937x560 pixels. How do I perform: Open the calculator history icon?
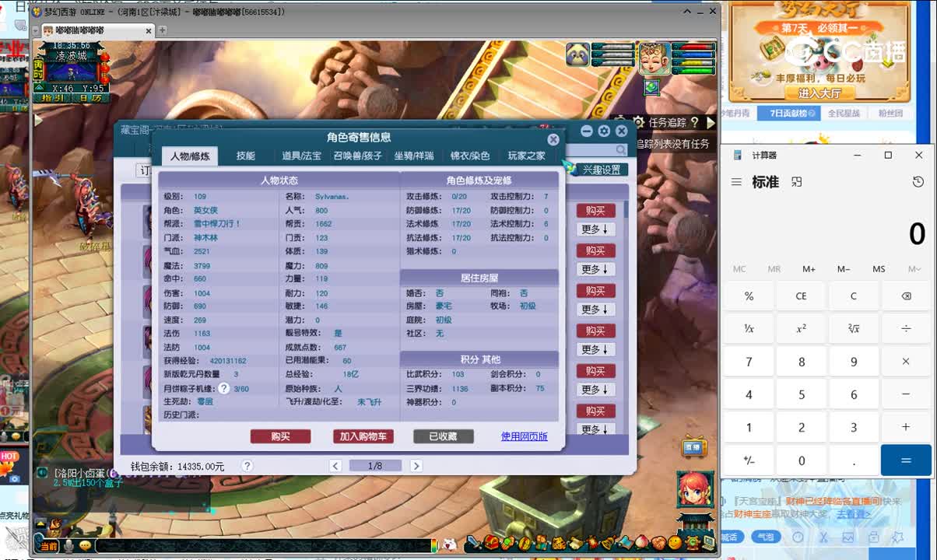(918, 182)
